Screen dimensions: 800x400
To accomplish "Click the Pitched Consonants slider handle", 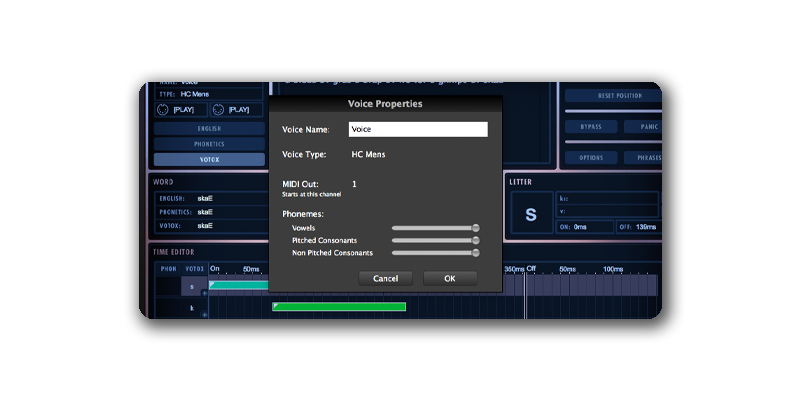I will pos(475,240).
